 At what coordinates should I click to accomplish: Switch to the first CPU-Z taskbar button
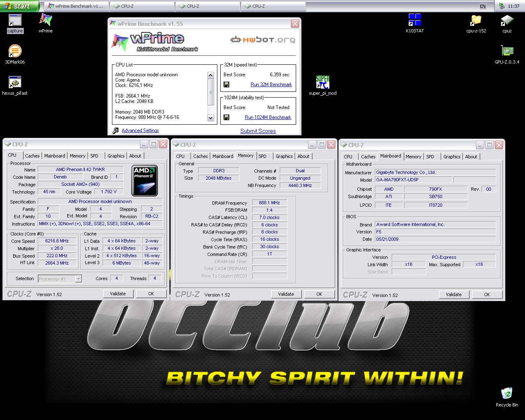click(142, 6)
